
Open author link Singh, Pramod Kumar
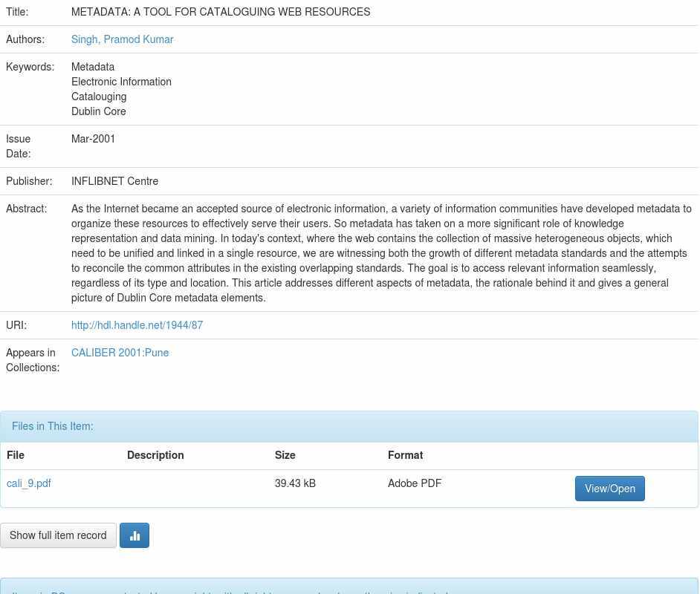pyautogui.click(x=122, y=39)
